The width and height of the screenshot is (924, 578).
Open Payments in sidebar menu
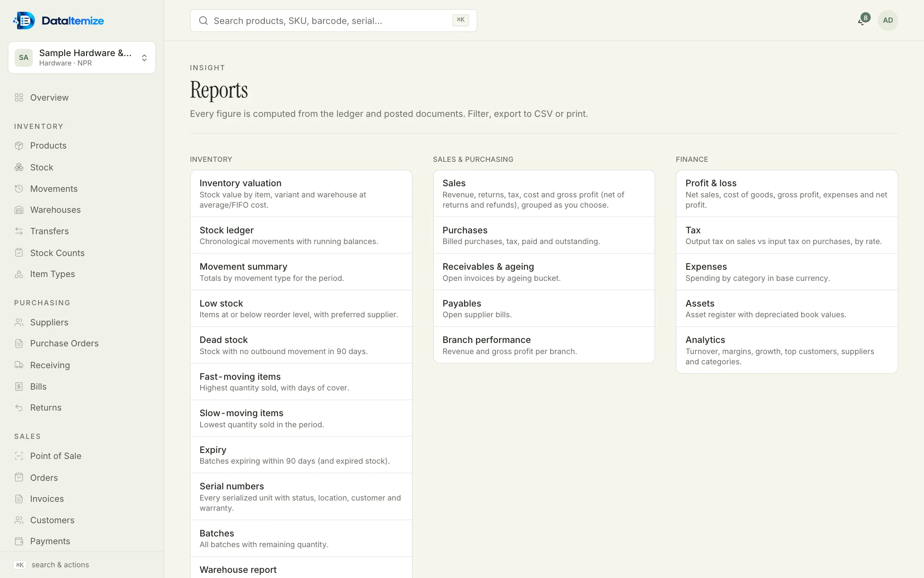coord(50,541)
